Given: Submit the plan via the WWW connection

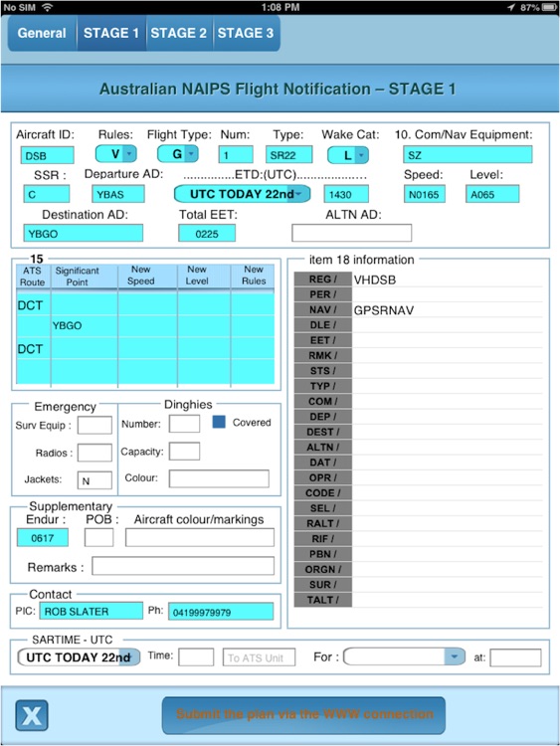Looking at the screenshot, I should [303, 715].
